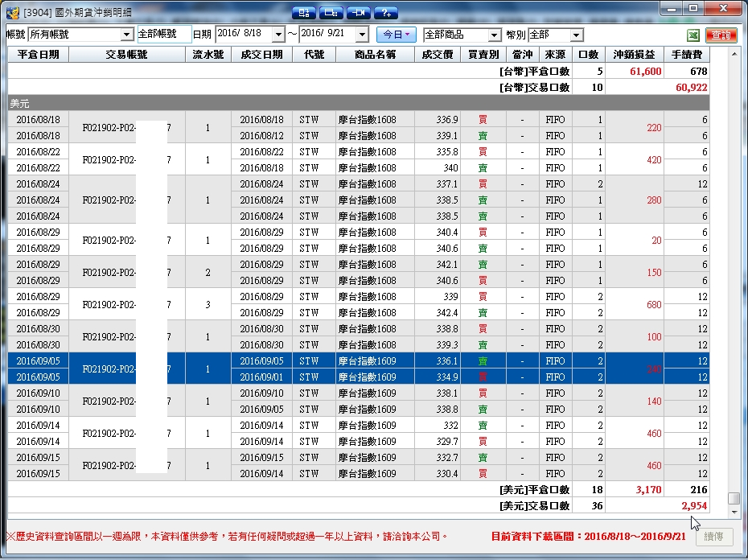The width and height of the screenshot is (748, 560).
Task: Click the 口數 column header
Action: (589, 55)
